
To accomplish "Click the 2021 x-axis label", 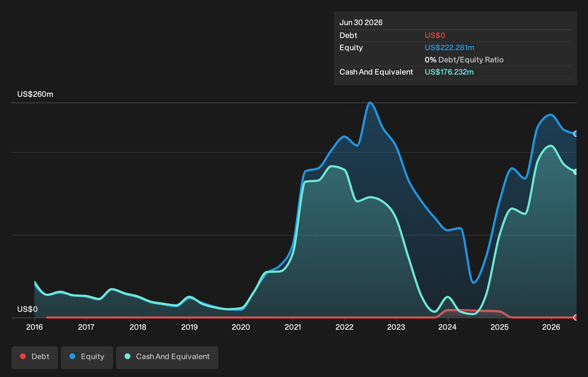I will coord(293,327).
